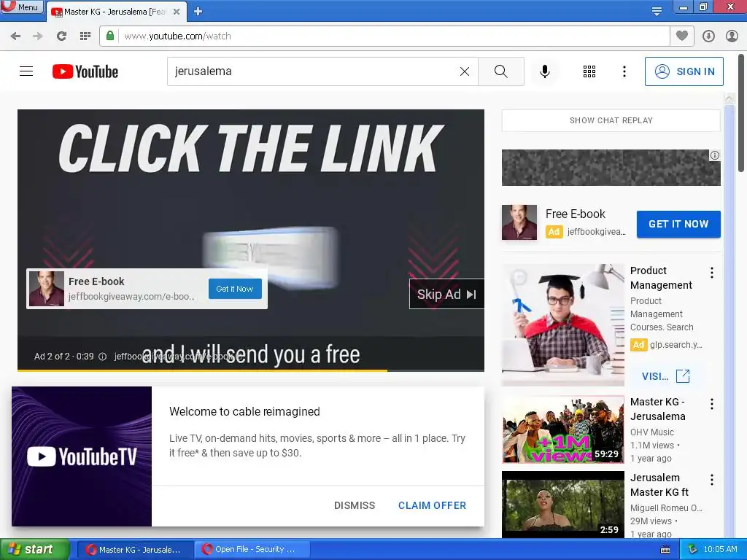Open the sidebar ad Jeff portrait image
Image resolution: width=747 pixels, height=560 pixels.
pyautogui.click(x=519, y=222)
